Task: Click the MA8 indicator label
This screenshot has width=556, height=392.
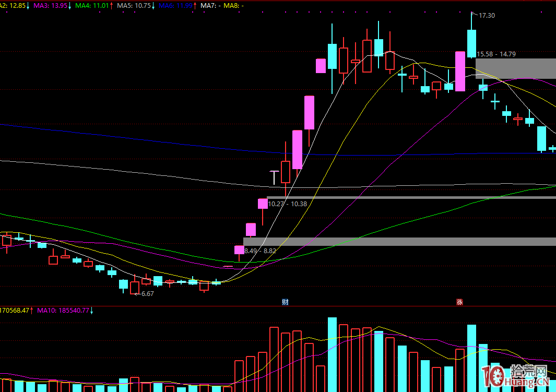Action: pos(233,6)
